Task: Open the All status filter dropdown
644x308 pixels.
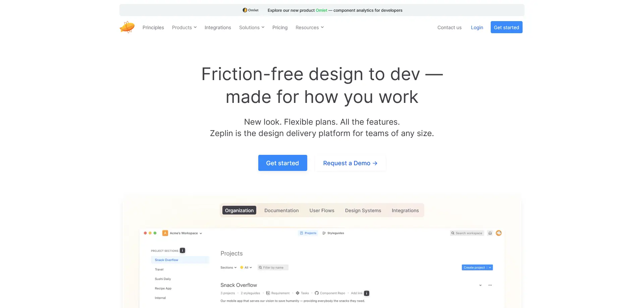Action: pyautogui.click(x=246, y=267)
